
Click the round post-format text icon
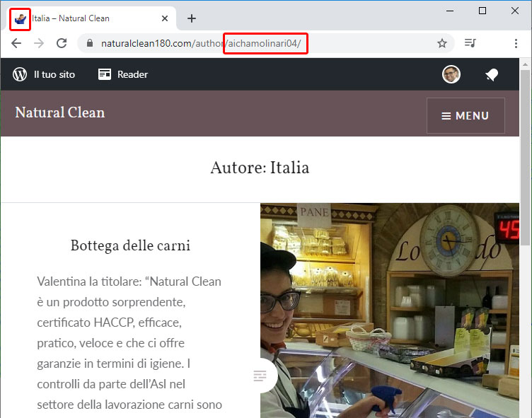(260, 376)
